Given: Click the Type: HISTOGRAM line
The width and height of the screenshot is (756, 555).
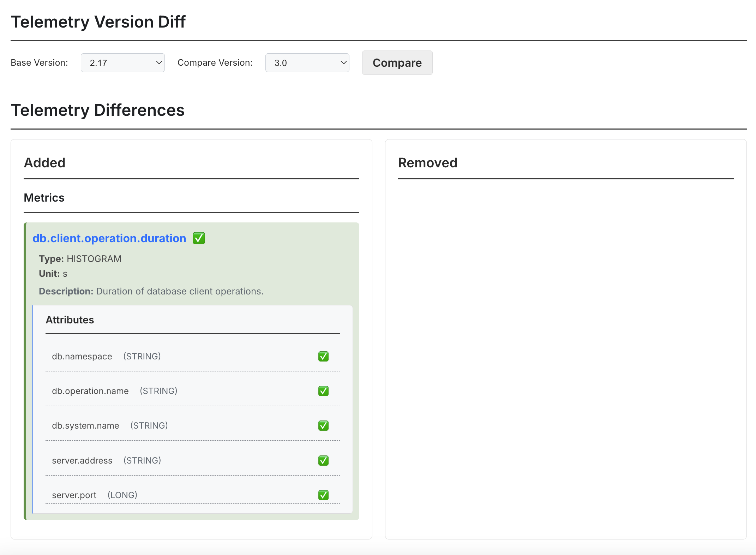Looking at the screenshot, I should click(x=80, y=259).
